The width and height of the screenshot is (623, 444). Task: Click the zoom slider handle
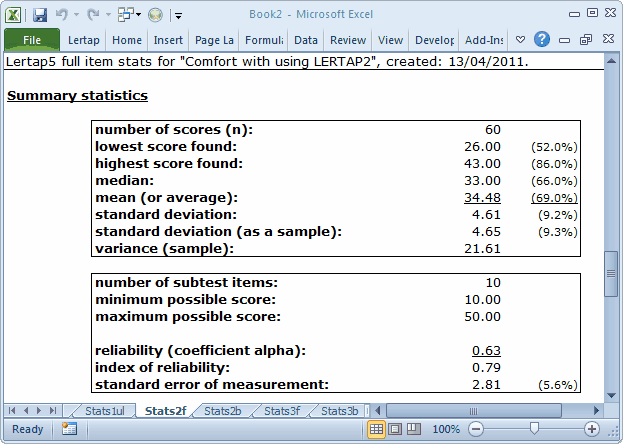[x=534, y=428]
